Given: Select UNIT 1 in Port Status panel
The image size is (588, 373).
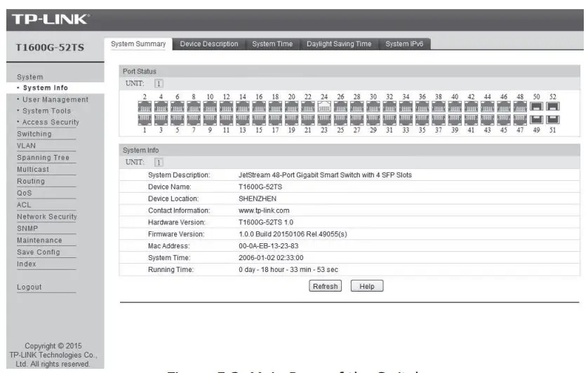Looking at the screenshot, I should point(159,83).
